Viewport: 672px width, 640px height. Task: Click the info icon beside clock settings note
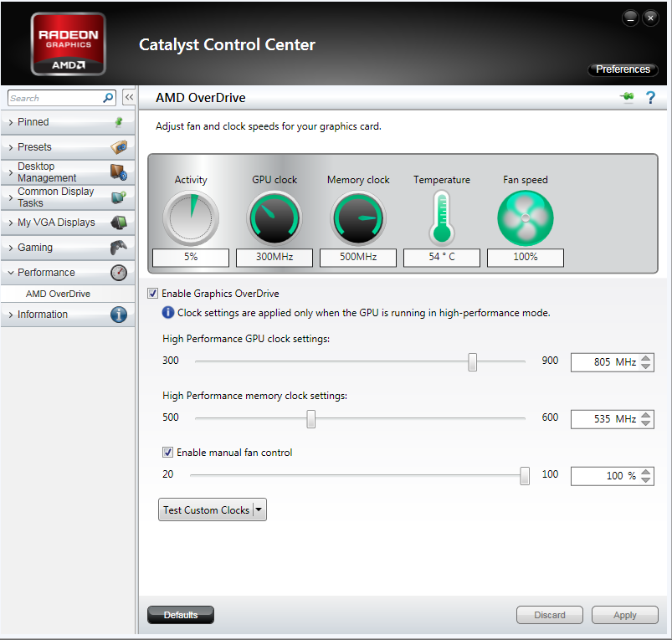(168, 313)
